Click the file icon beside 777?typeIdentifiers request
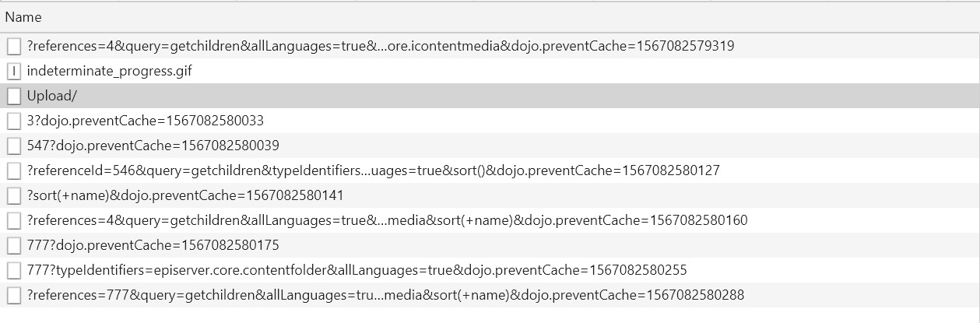This screenshot has width=980, height=323. click(x=14, y=270)
